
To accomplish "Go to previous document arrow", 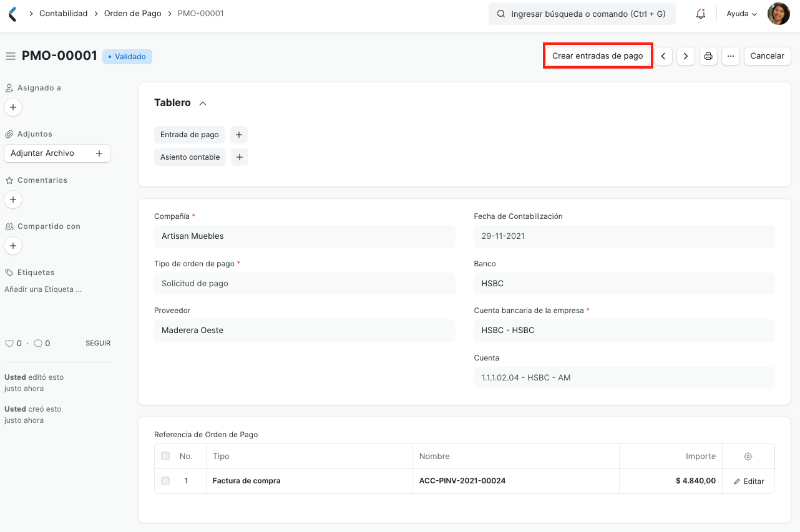I will pyautogui.click(x=663, y=56).
